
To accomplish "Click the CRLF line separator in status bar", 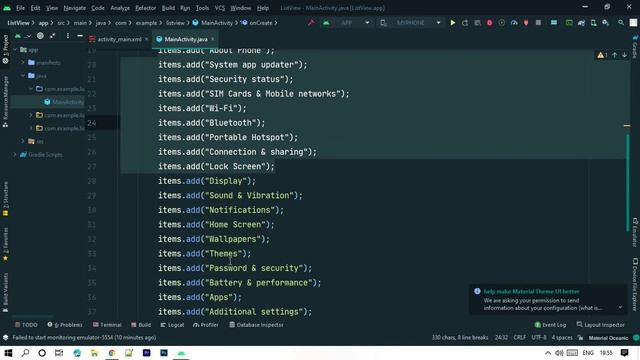I will [520, 338].
